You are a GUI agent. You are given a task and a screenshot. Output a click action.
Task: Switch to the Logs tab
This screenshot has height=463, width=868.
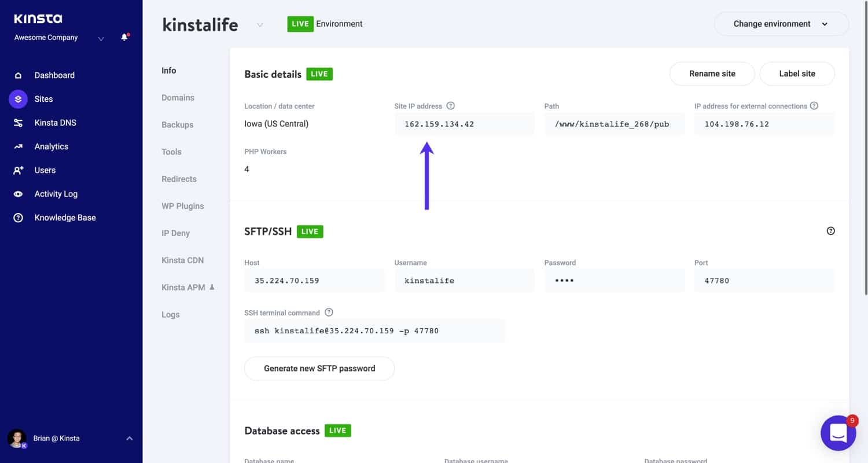170,315
